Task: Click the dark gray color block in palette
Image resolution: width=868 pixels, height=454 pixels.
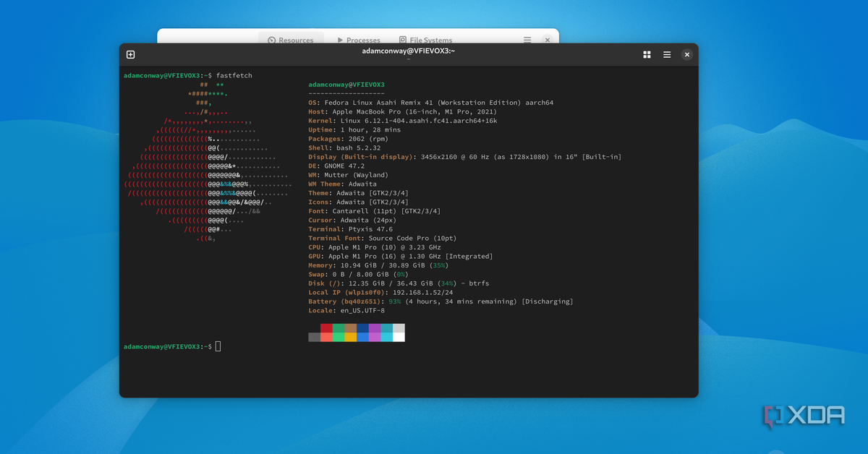Action: (314, 337)
